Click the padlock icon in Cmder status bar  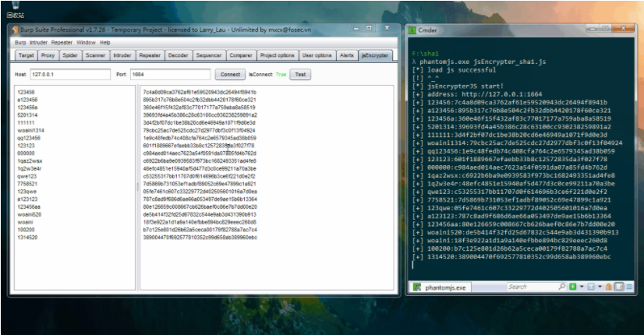click(609, 287)
